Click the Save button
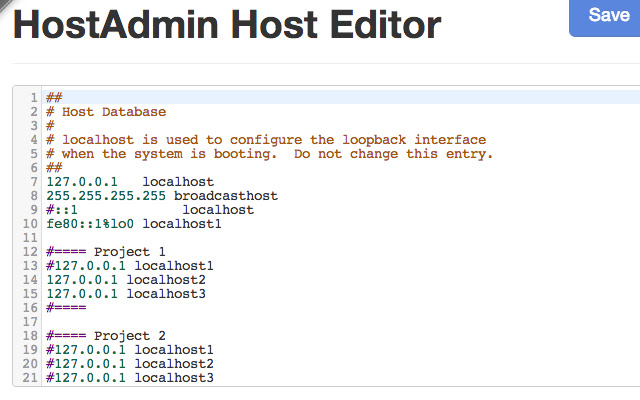The height and width of the screenshot is (400, 640). pos(605,18)
